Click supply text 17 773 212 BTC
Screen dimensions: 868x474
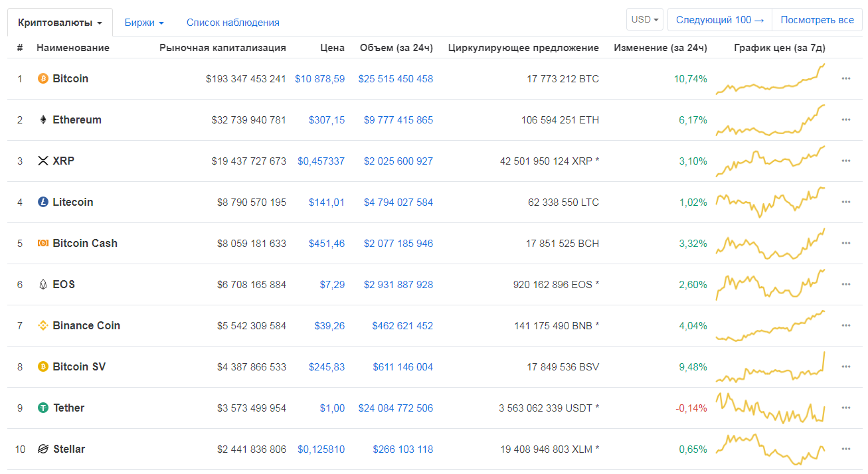[x=563, y=79]
